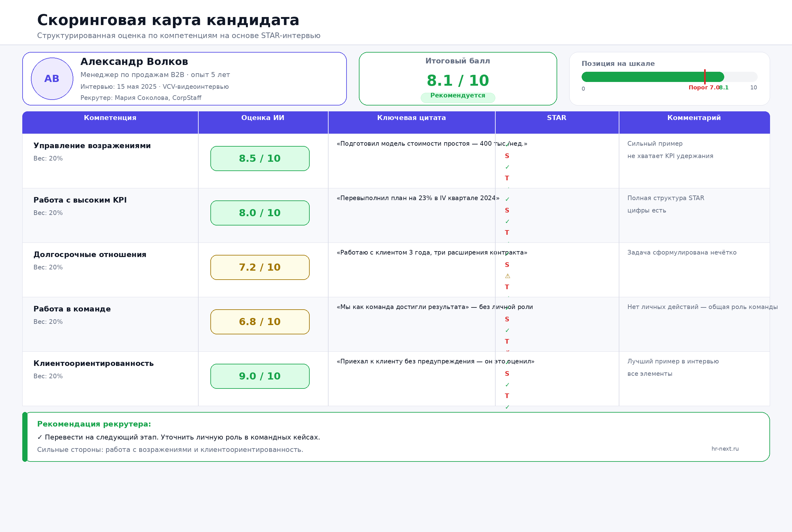Click the red T in Работа в команде row

(x=507, y=342)
